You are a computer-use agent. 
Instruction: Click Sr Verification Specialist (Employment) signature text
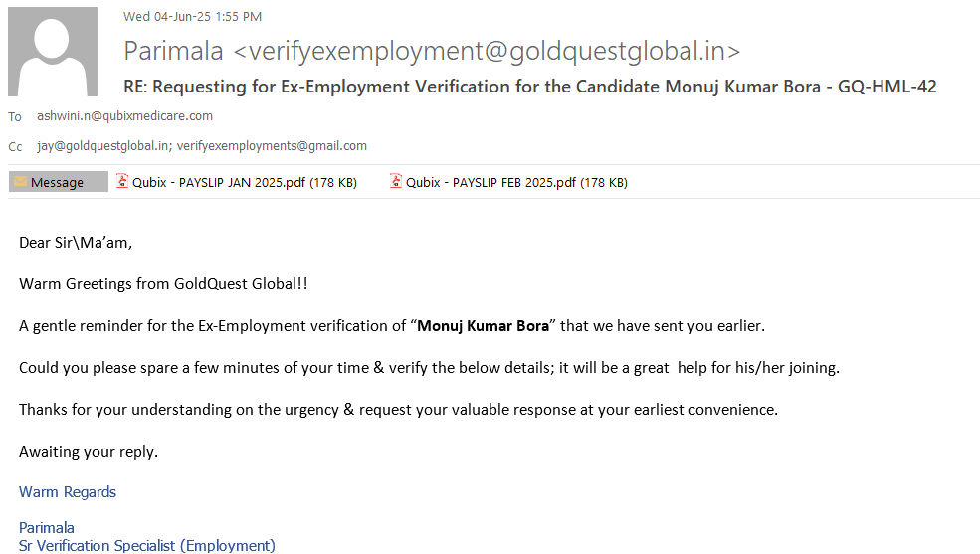coord(147,545)
